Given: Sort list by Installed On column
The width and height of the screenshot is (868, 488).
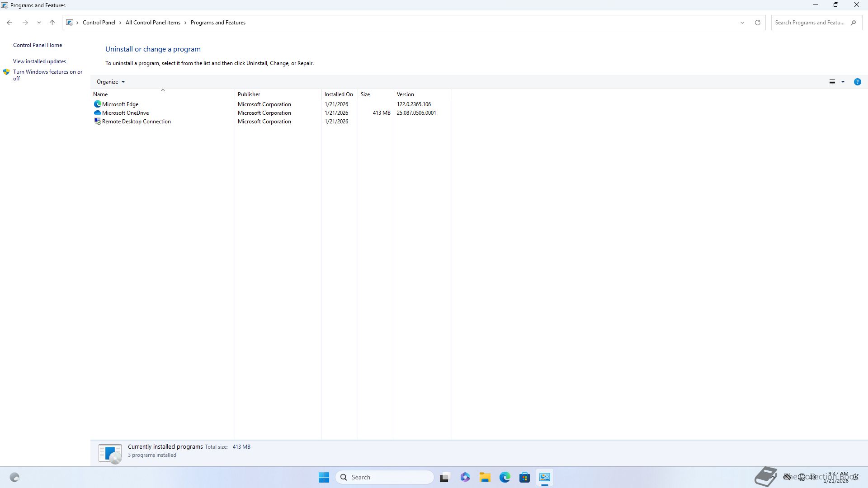Looking at the screenshot, I should (339, 94).
